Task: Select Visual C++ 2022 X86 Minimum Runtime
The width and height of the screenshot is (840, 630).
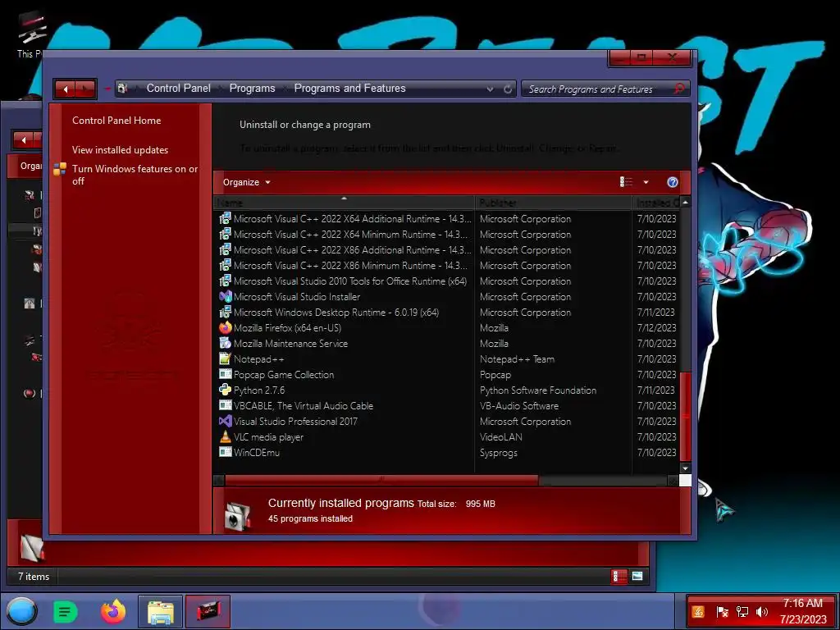Action: (x=351, y=265)
